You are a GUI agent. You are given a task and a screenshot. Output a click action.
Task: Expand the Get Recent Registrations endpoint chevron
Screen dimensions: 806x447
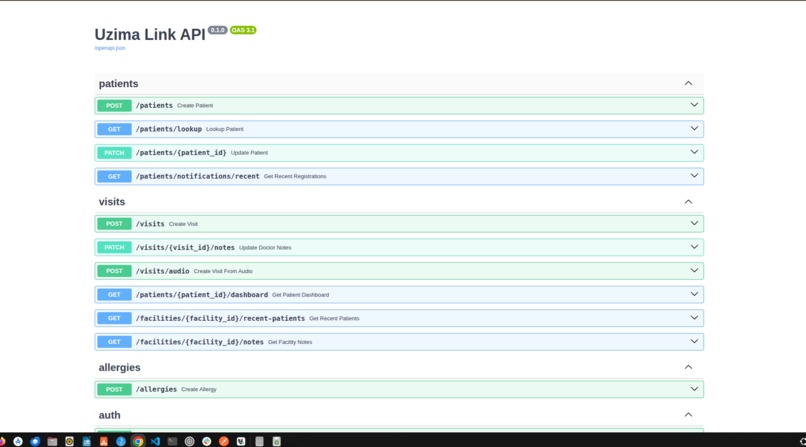pos(694,176)
